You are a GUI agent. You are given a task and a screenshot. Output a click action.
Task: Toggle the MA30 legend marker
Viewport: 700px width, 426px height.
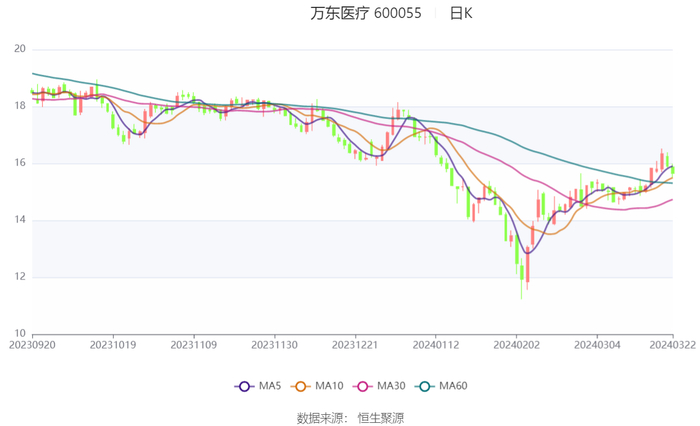(x=362, y=386)
